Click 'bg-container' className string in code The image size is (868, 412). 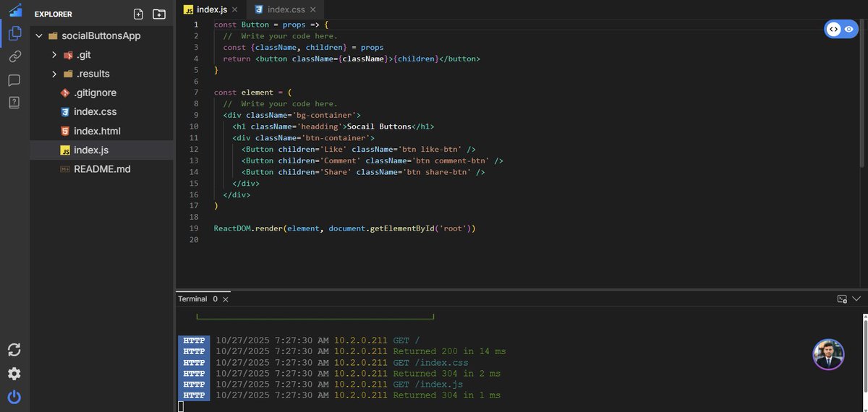[325, 115]
